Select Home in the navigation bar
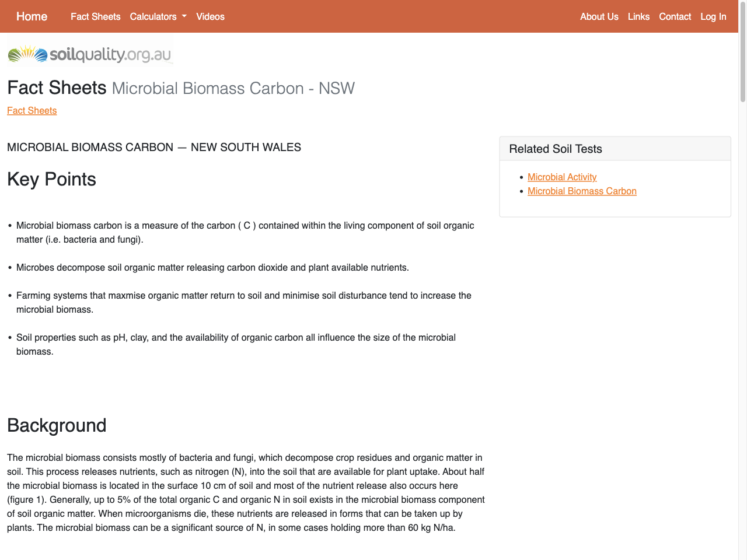 32,16
